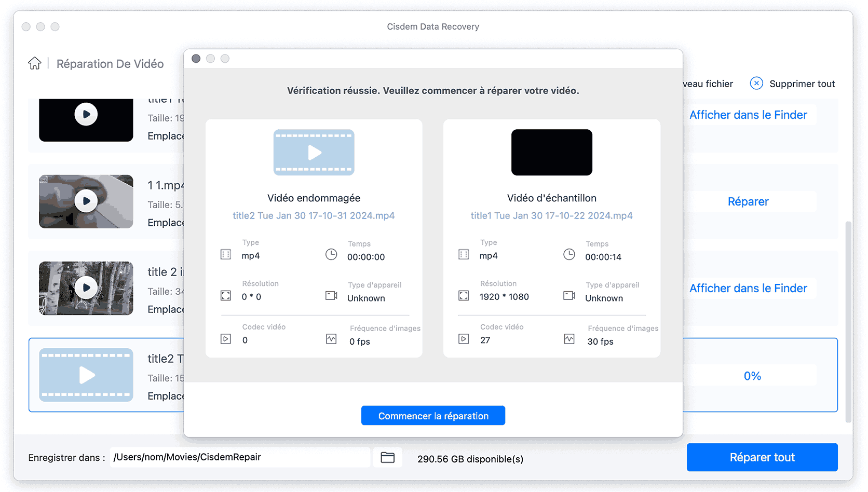Click the 290.56 GB disponible(s) text

pyautogui.click(x=470, y=459)
